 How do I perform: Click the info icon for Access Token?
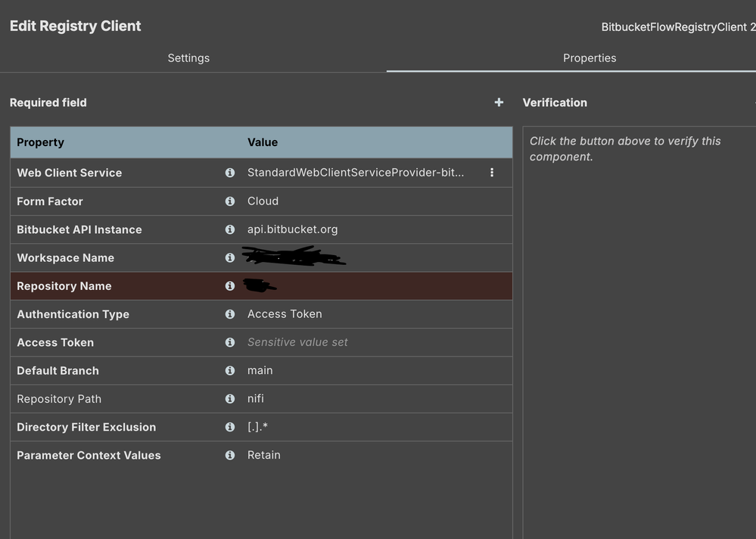coord(230,342)
